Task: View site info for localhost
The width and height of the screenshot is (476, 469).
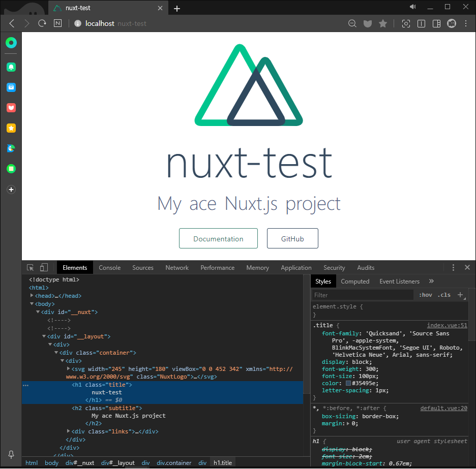Action: (78, 23)
